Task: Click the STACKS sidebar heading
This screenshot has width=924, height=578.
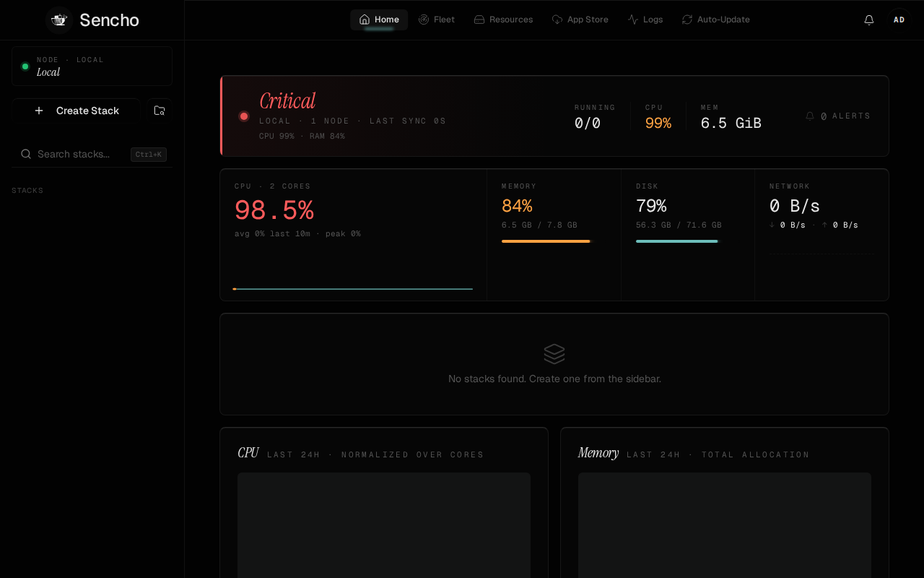Action: coord(27,191)
